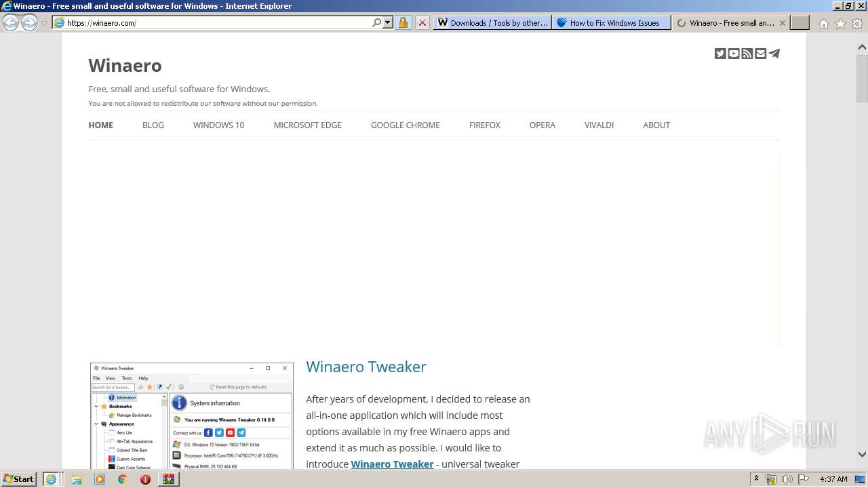The image size is (868, 488).
Task: Click the search magnifier in address bar
Action: click(376, 22)
